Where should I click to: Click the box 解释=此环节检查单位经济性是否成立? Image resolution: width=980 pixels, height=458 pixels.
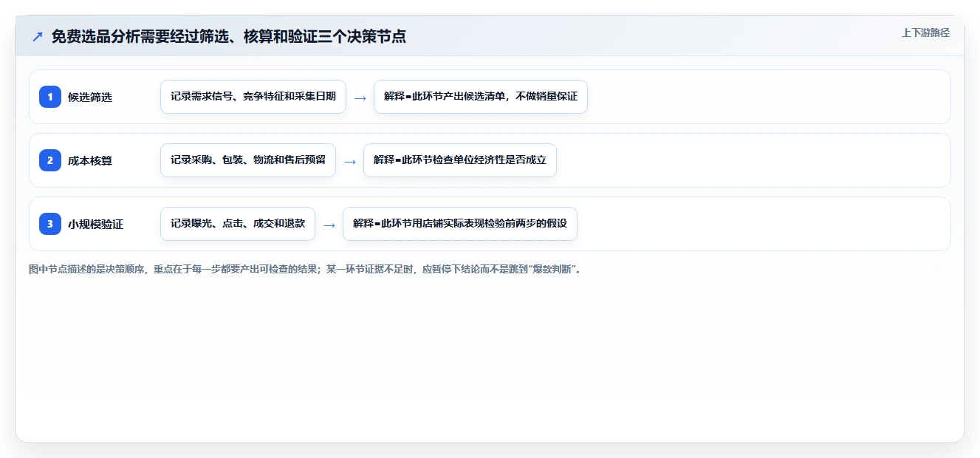click(460, 160)
